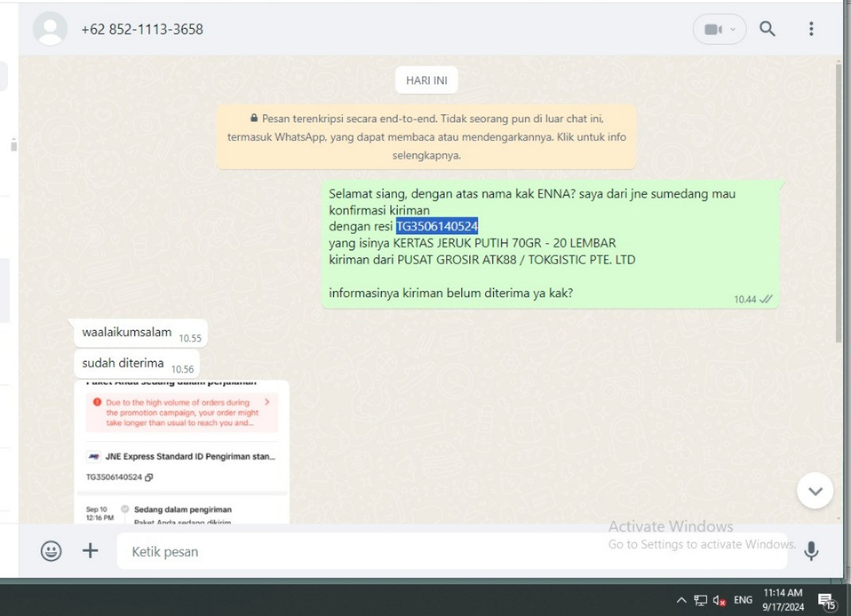The image size is (851, 616).
Task: Select the waalaikumsalam reply message
Action: [x=141, y=333]
